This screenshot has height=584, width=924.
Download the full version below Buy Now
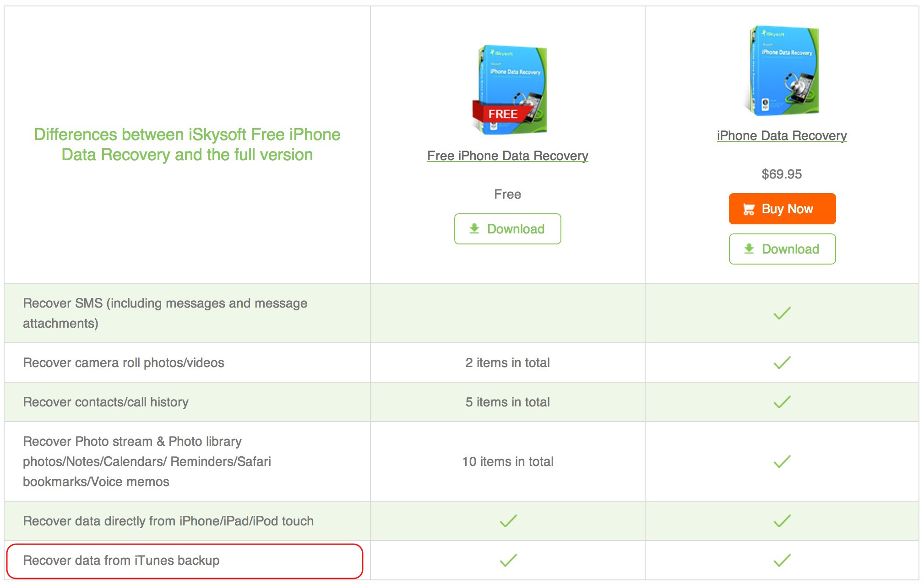pos(782,249)
